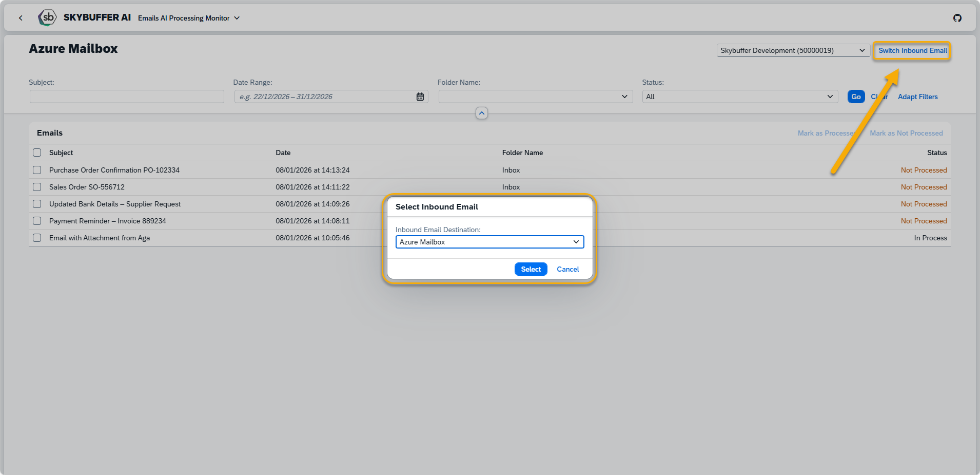This screenshot has width=980, height=475.
Task: Check the Purchase Order Confirmation PO-102334 row
Action: click(37, 170)
